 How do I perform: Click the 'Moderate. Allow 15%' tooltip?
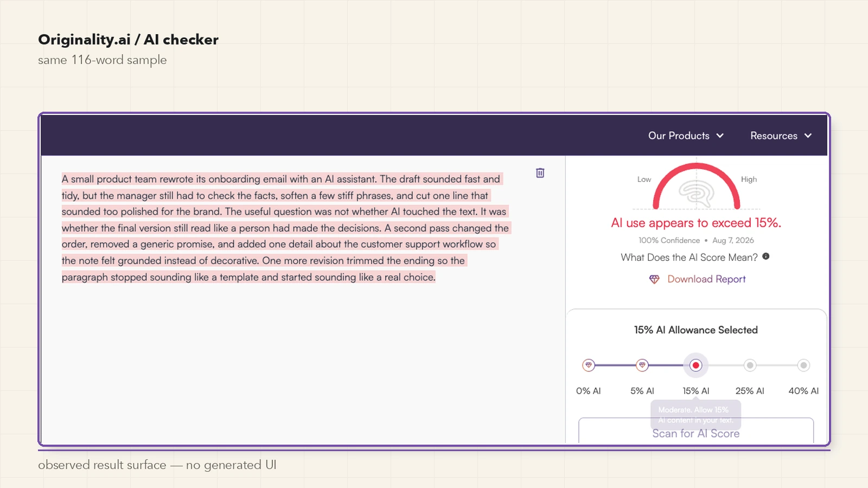[696, 415]
